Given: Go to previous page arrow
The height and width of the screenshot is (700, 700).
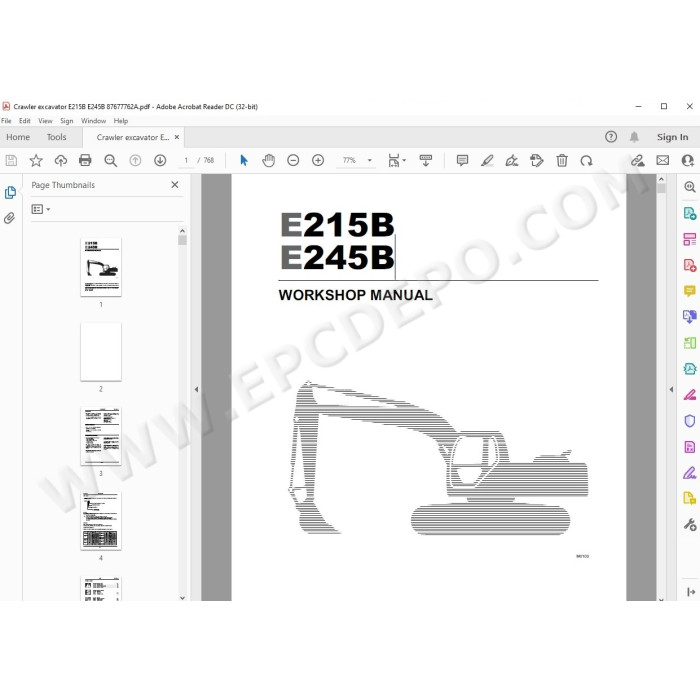Looking at the screenshot, I should point(135,160).
